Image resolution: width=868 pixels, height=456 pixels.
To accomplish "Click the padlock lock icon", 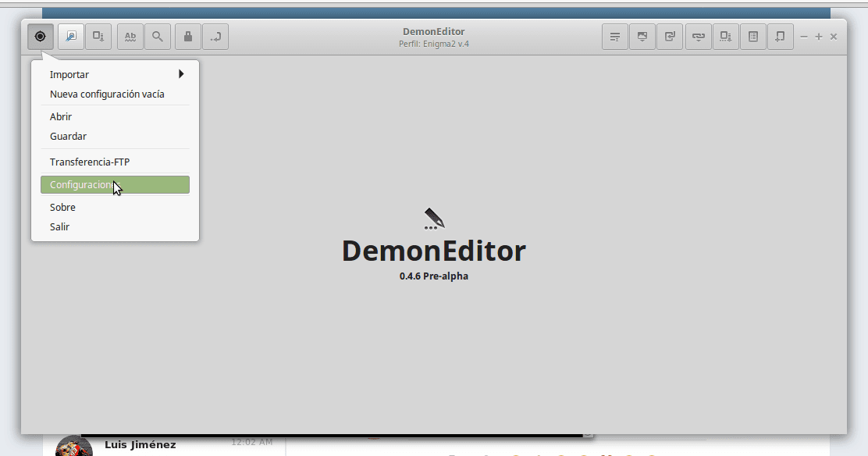I will 188,37.
